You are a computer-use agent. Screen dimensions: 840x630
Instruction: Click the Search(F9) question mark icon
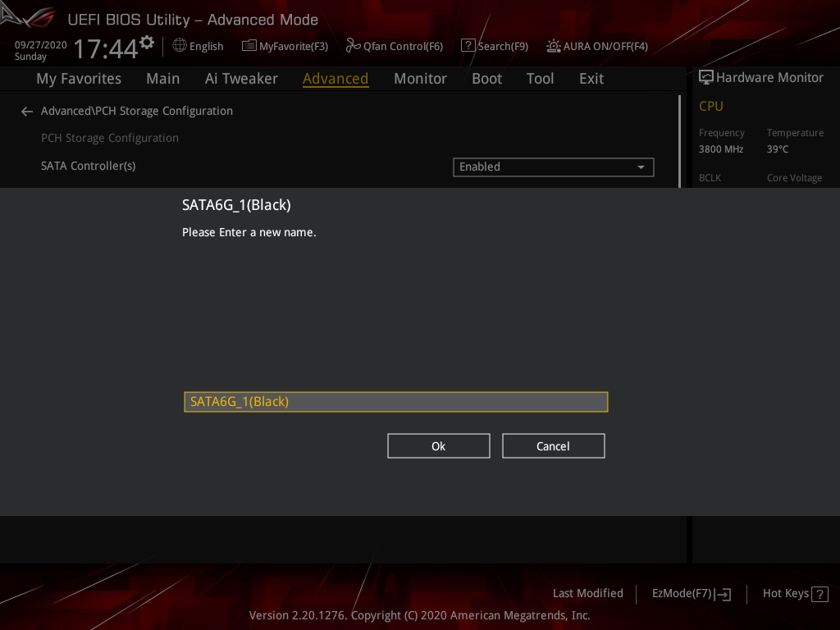tap(468, 46)
